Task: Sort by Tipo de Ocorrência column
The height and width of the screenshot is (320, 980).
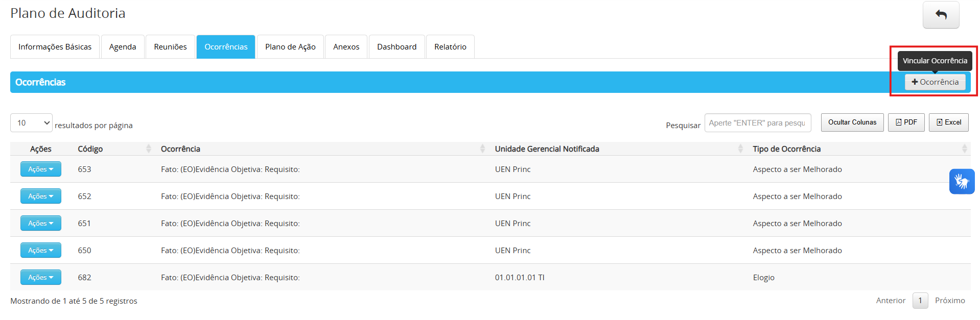Action: click(858, 149)
